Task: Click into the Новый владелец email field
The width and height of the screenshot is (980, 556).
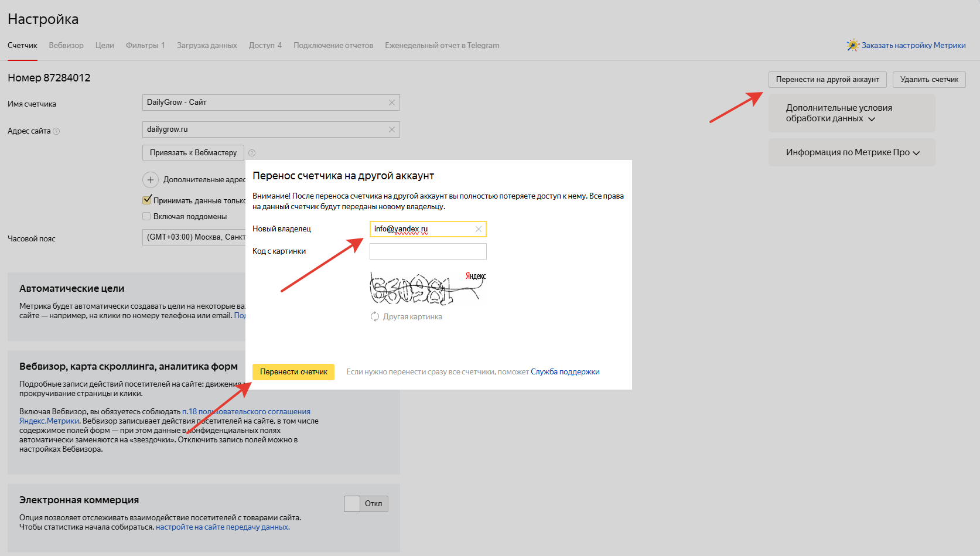Action: (x=428, y=229)
